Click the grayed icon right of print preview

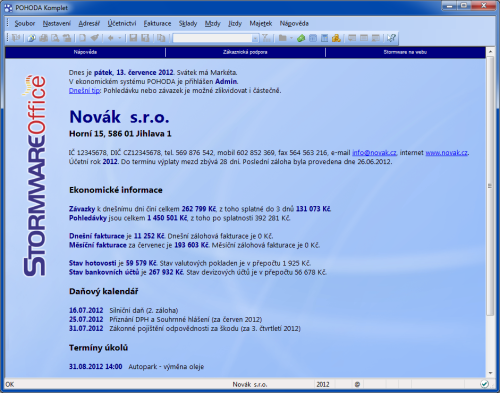coord(67,38)
